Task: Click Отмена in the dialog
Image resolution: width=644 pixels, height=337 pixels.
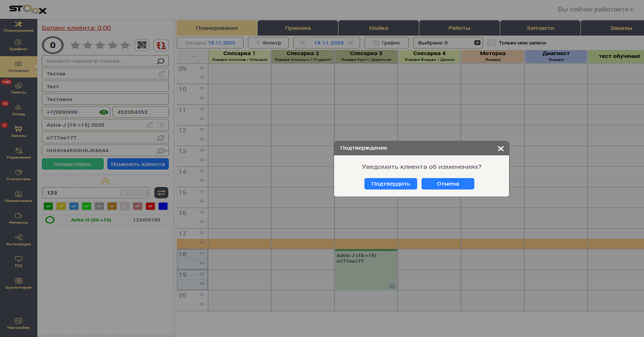Action: (448, 184)
